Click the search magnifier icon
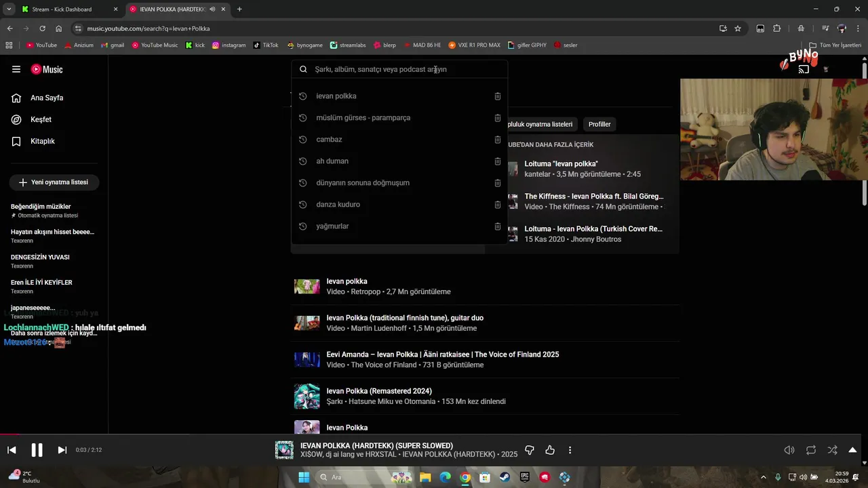 tap(303, 69)
